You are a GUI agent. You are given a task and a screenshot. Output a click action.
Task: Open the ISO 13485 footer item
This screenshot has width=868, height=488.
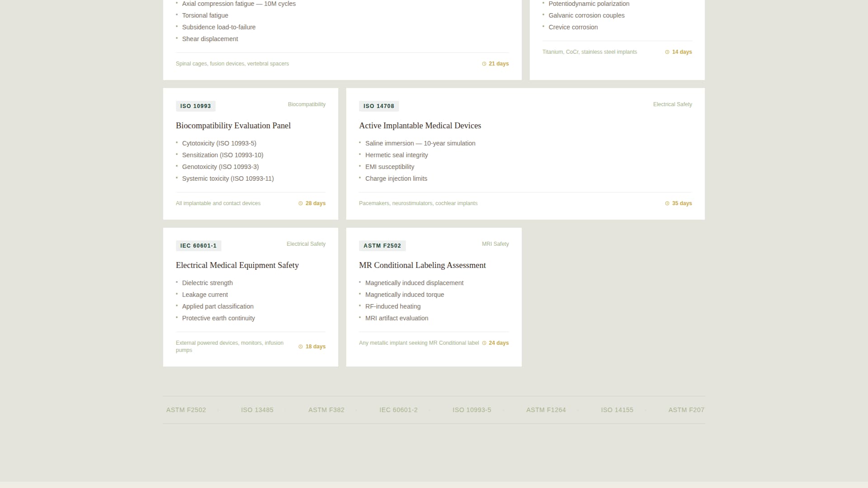257,410
